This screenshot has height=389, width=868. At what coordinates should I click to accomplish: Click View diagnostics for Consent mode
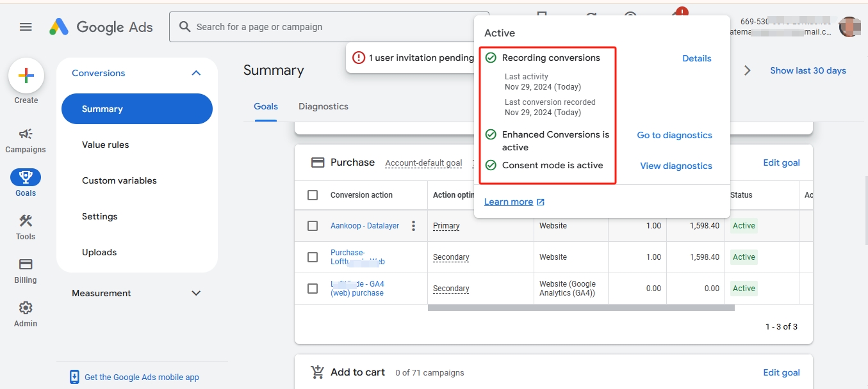[x=676, y=166]
